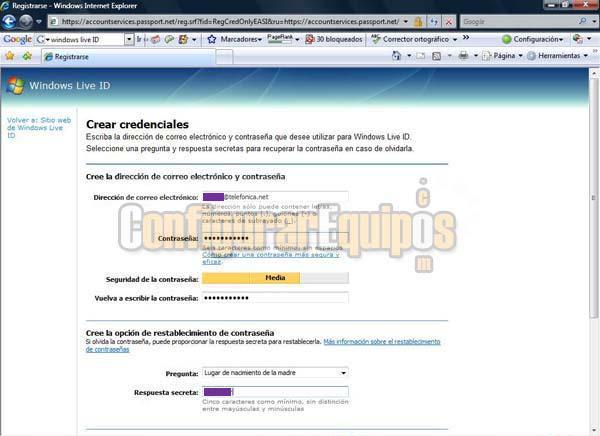Click the colorful puzzle piece toolbar icon
This screenshot has width=600, height=436.
click(x=183, y=39)
